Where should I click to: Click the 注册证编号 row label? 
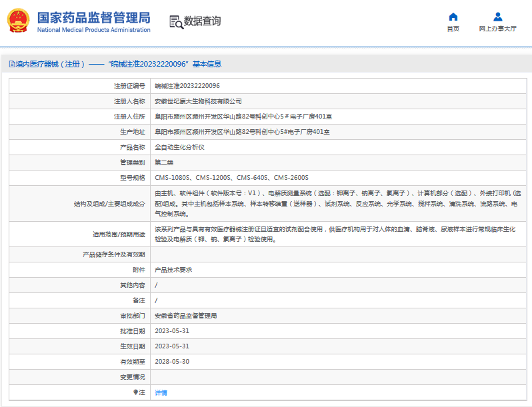pyautogui.click(x=129, y=86)
